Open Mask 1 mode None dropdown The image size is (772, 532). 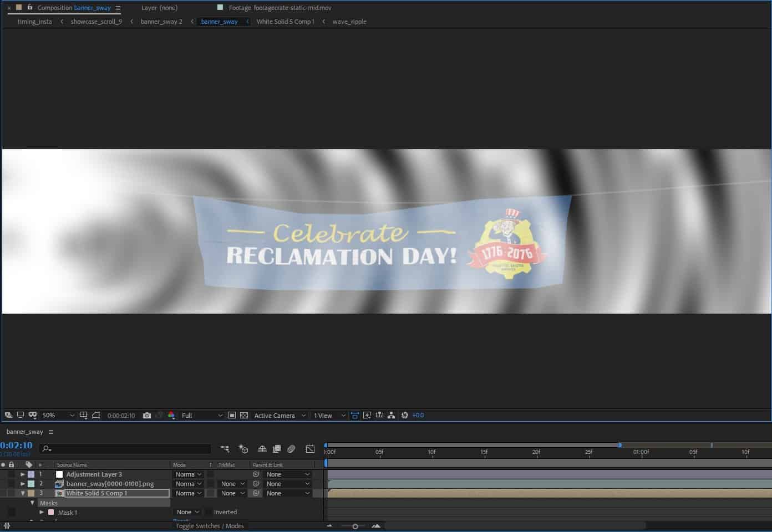187,512
